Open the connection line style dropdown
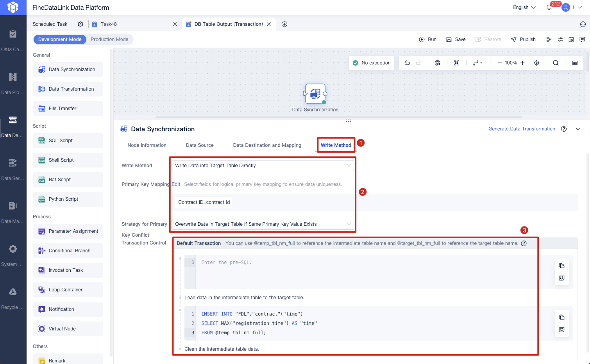The width and height of the screenshot is (590, 364). tap(477, 63)
